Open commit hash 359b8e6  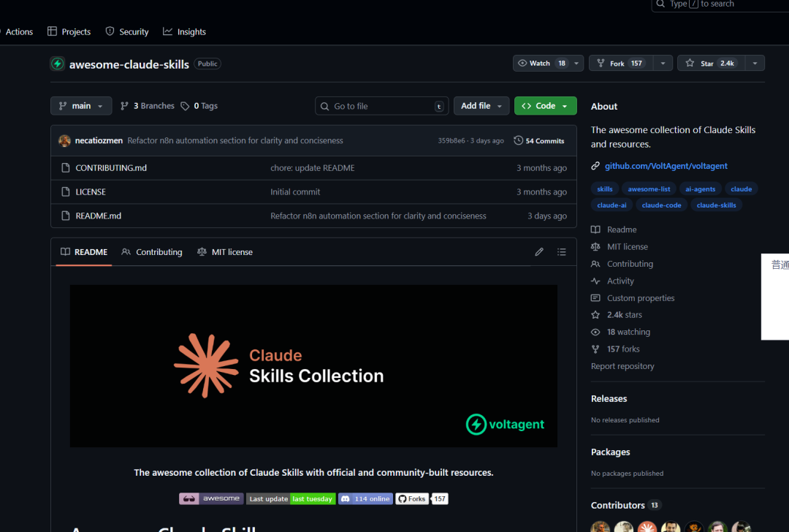tap(451, 141)
